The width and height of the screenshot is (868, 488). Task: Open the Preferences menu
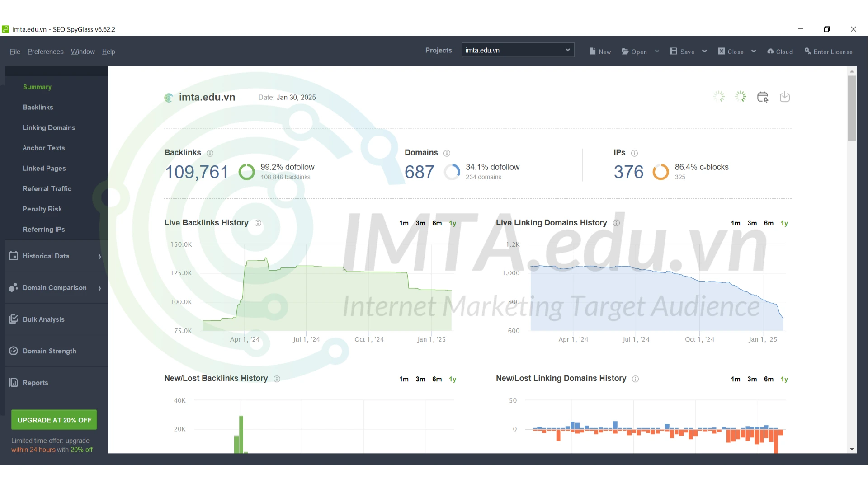pyautogui.click(x=45, y=52)
